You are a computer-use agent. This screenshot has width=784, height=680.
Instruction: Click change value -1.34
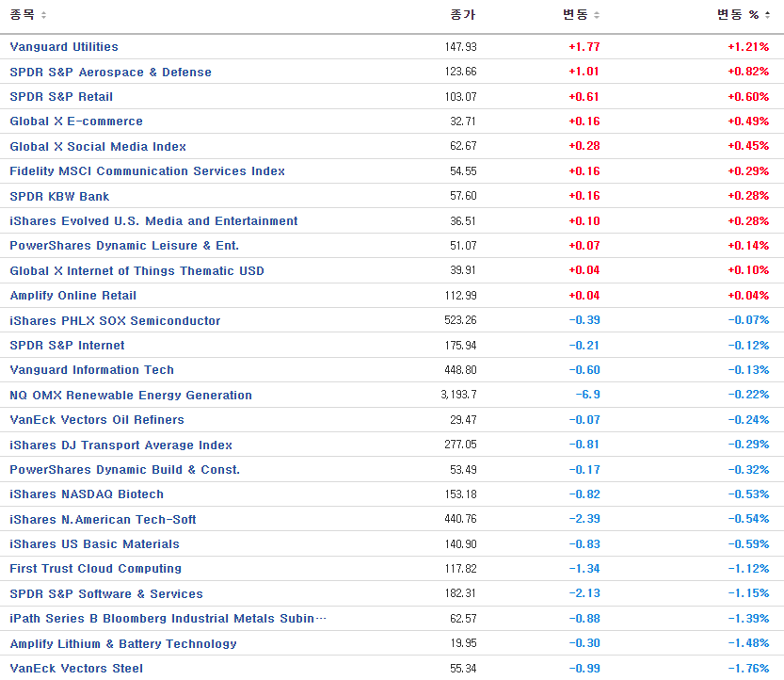[584, 569]
